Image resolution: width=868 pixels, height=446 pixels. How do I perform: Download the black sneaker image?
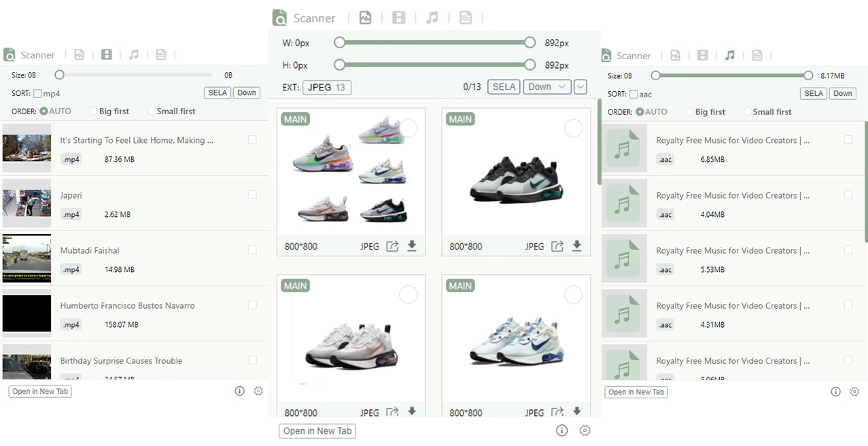pos(577,246)
